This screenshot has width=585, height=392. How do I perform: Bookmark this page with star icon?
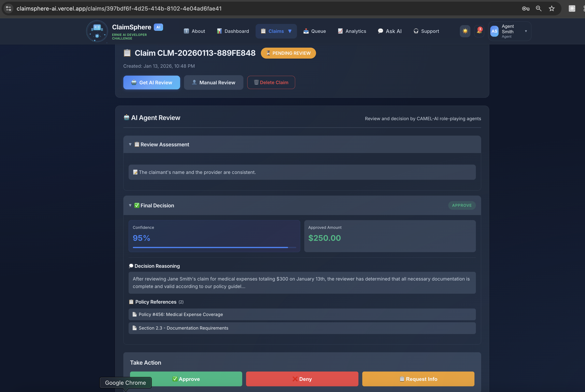point(552,9)
